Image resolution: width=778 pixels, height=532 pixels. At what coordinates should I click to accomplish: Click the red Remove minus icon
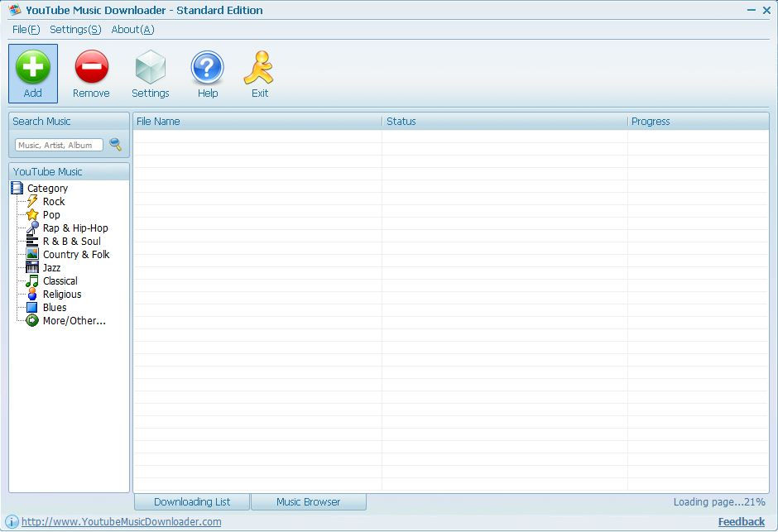91,66
